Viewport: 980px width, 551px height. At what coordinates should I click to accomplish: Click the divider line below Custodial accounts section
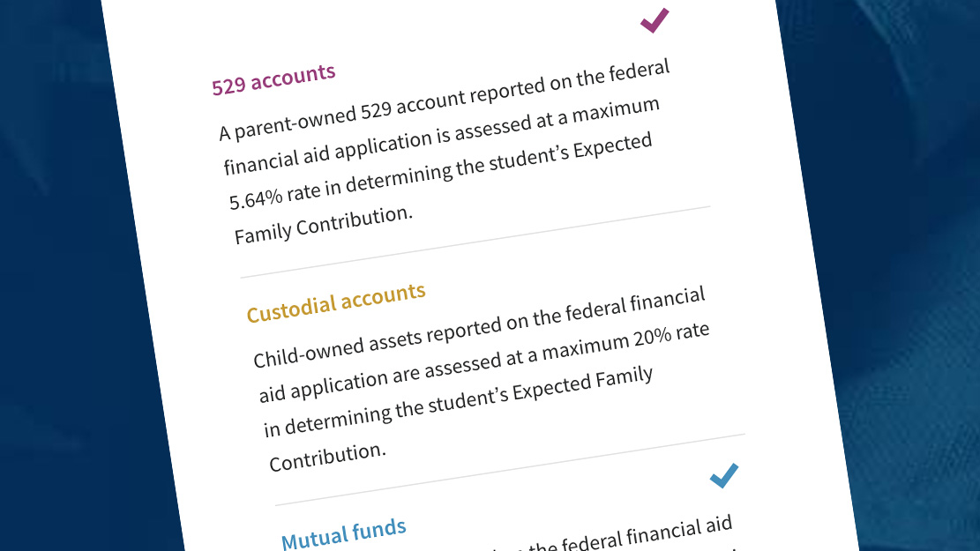click(510, 470)
